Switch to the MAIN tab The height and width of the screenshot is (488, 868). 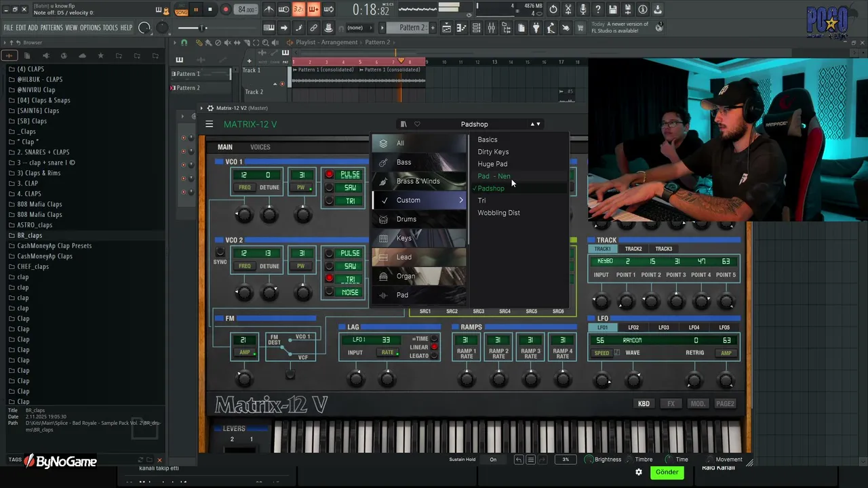224,147
